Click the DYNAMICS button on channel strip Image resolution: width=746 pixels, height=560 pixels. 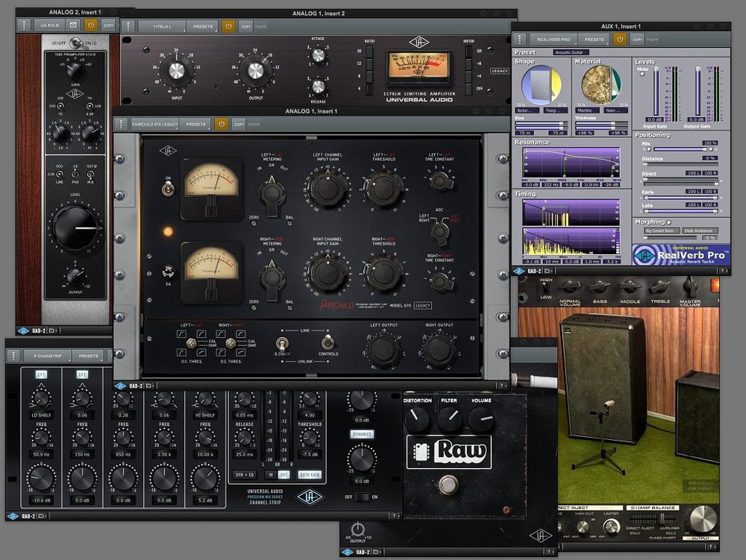click(x=362, y=434)
